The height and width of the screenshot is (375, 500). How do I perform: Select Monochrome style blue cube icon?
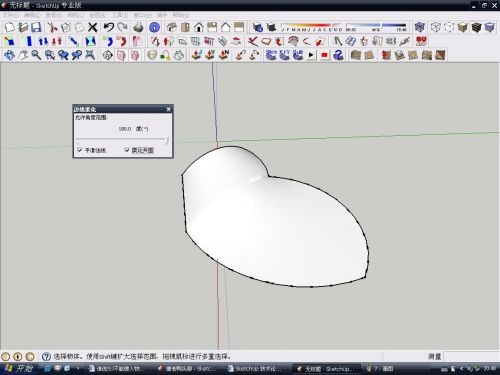pos(490,27)
